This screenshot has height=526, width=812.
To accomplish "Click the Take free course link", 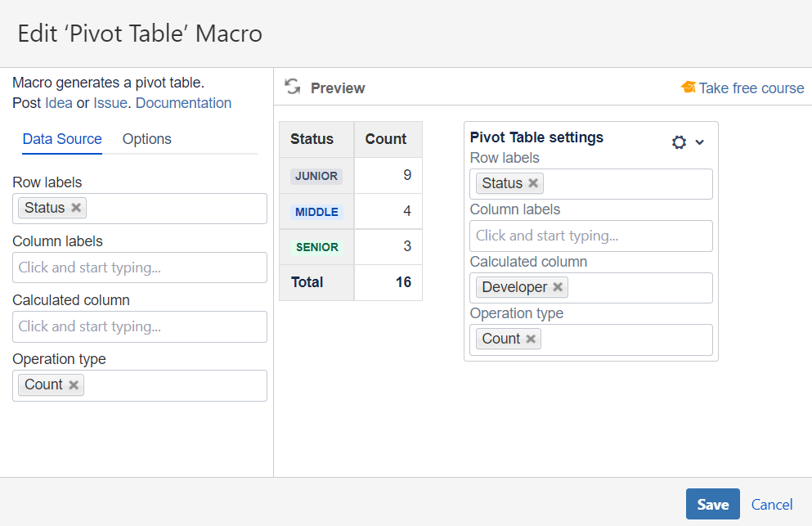I will 751,88.
